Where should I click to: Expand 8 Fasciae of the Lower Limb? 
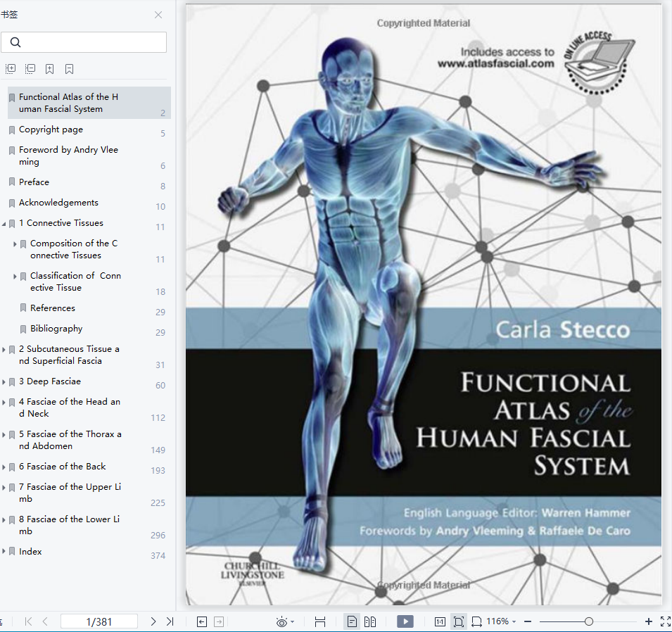[4, 519]
